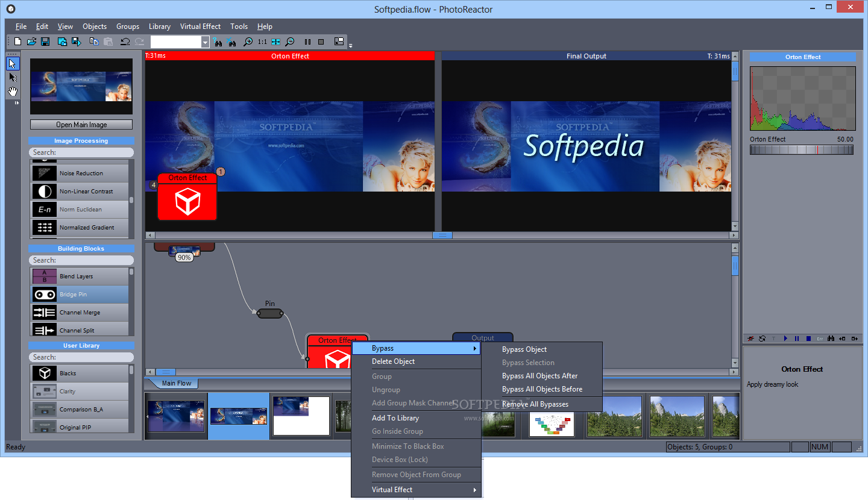The width and height of the screenshot is (868, 500).
Task: Click the main image preview thumbnail
Action: point(81,86)
